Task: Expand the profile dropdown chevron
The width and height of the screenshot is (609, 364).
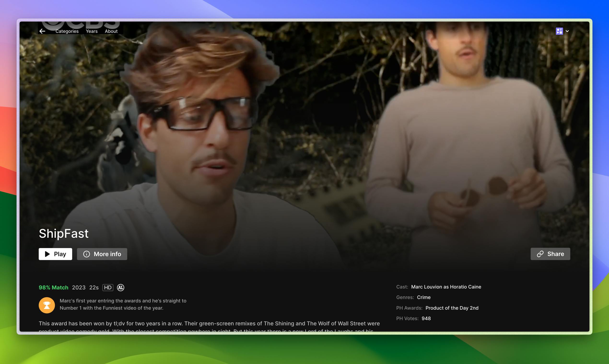Action: 567,31
